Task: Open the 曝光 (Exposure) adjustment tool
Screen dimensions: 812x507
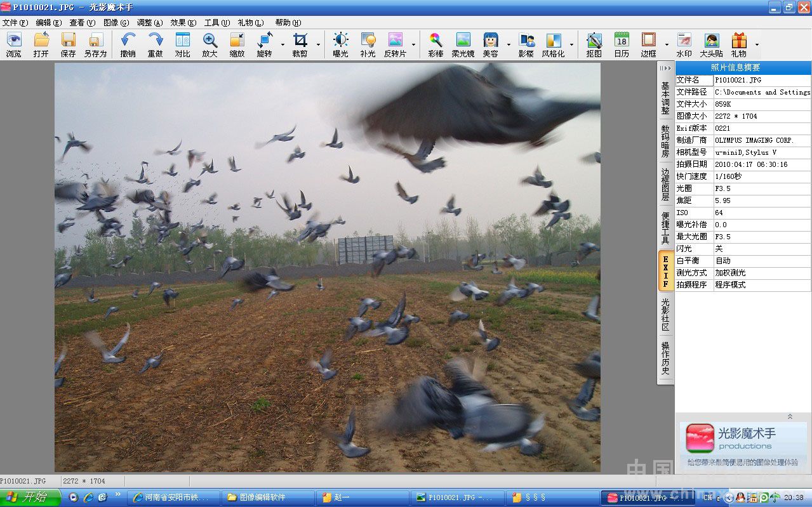Action: click(340, 44)
